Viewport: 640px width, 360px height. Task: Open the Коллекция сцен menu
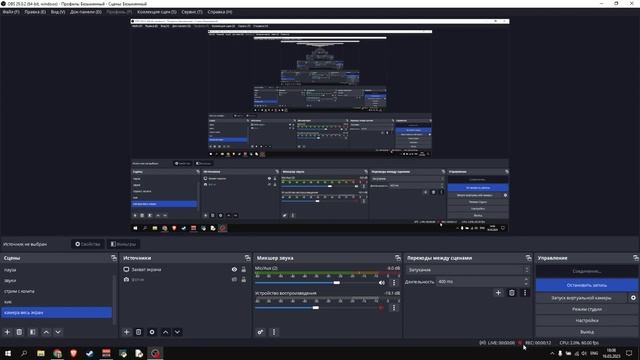[157, 12]
